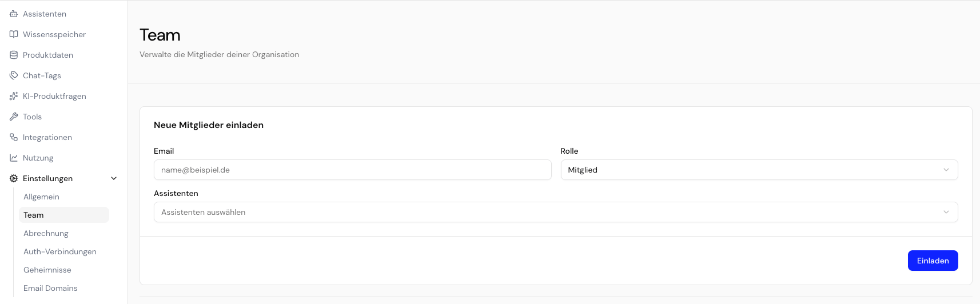Focus the Email input field
Image resolution: width=980 pixels, height=304 pixels.
pos(352,170)
